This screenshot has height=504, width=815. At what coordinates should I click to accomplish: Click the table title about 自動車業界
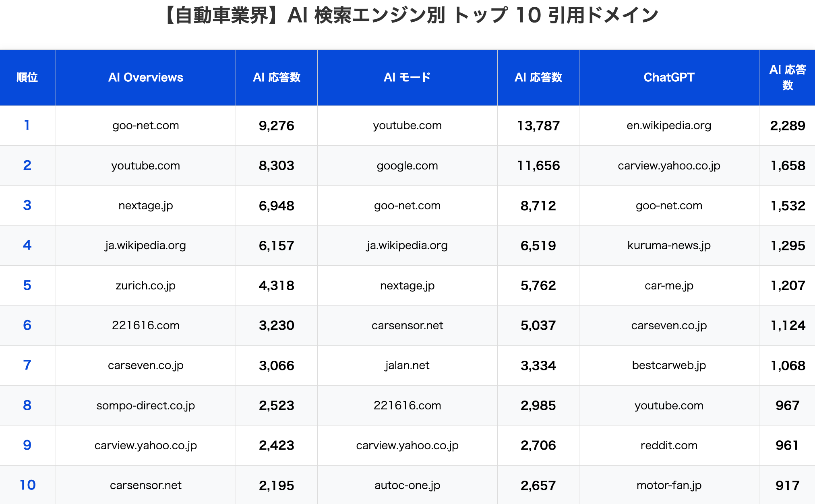pos(411,16)
